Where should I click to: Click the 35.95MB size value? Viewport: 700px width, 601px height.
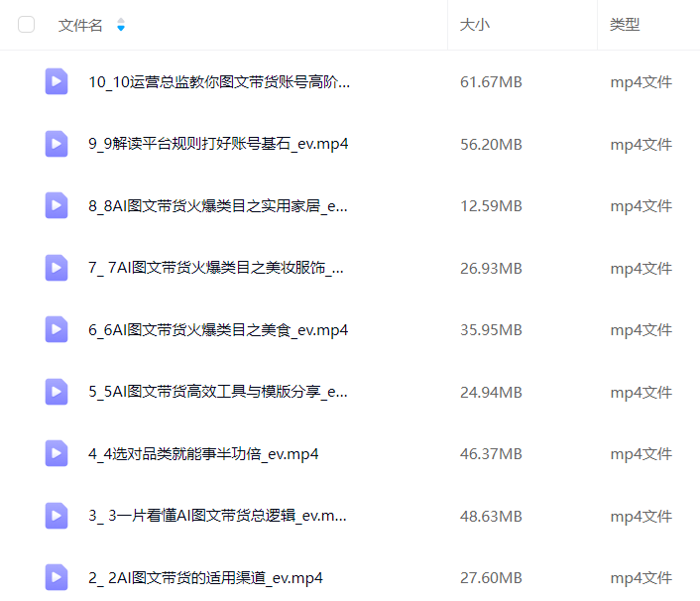coord(491,330)
